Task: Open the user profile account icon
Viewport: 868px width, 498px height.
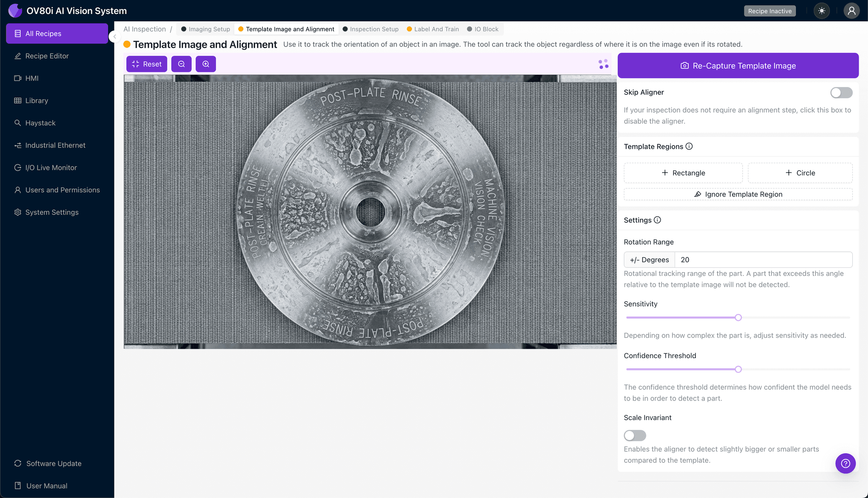Action: [851, 11]
